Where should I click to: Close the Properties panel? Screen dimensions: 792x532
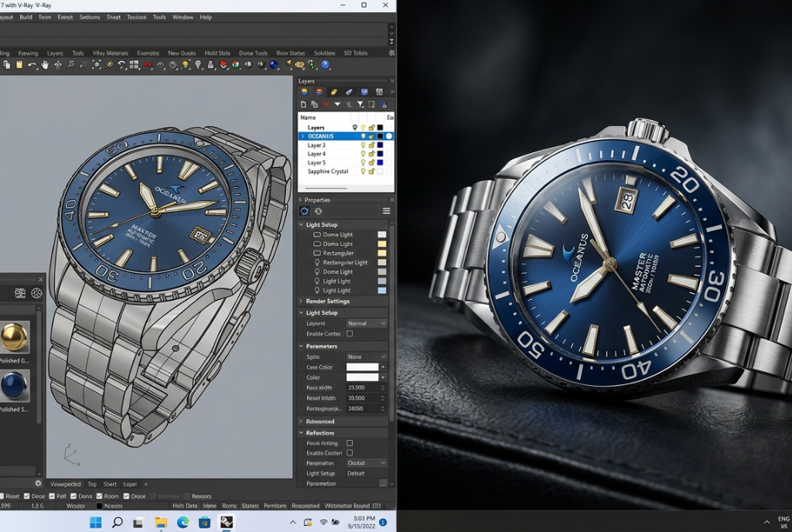pyautogui.click(x=392, y=199)
